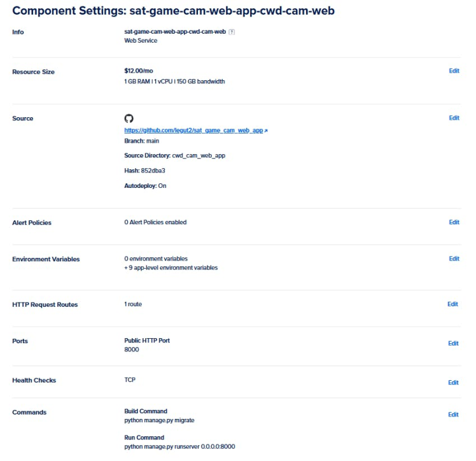The height and width of the screenshot is (461, 476).
Task: Edit the Resource Size settings
Action: tap(454, 71)
